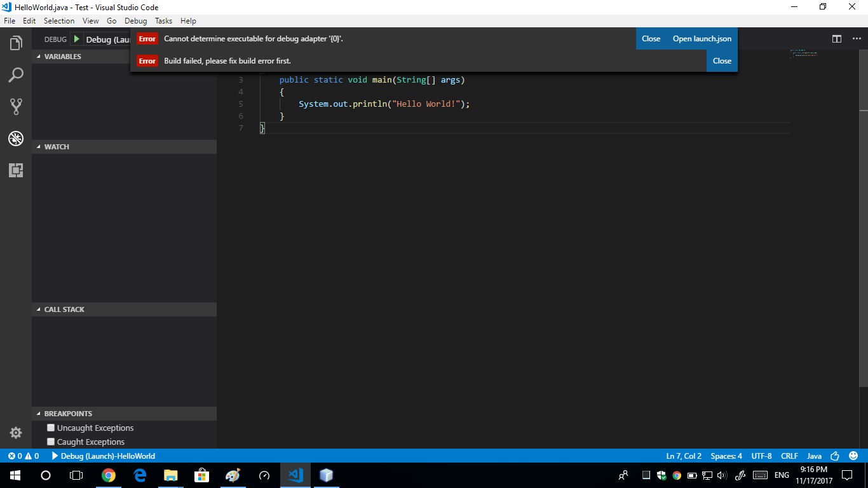
Task: Open the editor more actions ellipsis
Action: click(x=857, y=39)
